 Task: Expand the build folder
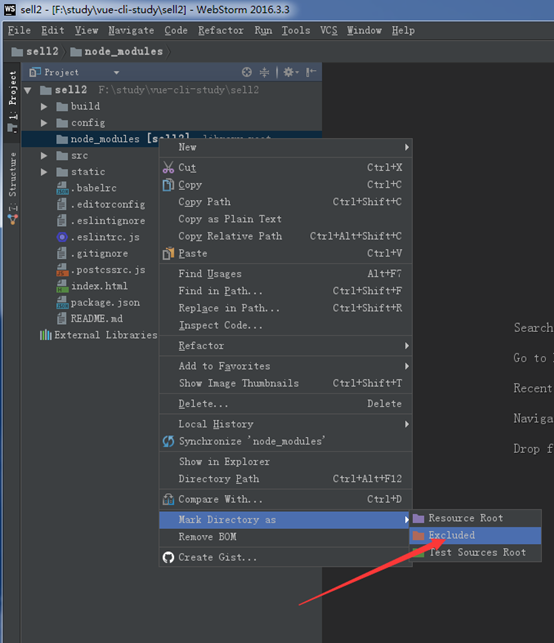point(44,107)
